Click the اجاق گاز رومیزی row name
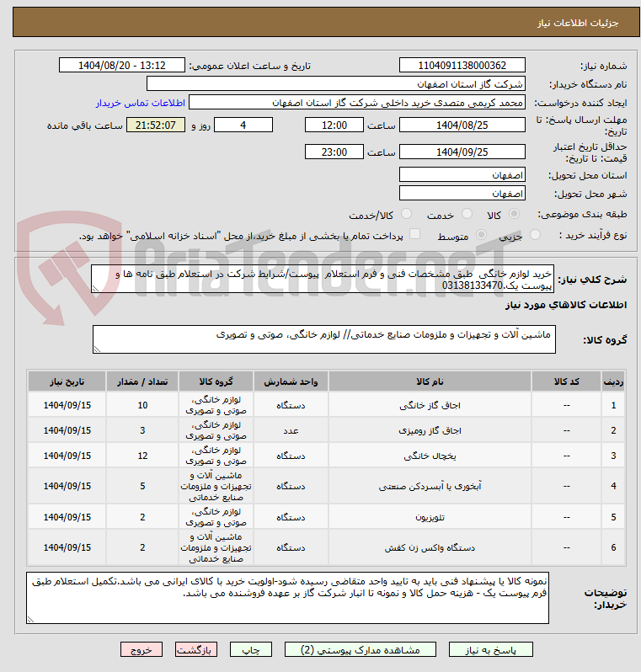The height and width of the screenshot is (672, 641). point(430,430)
